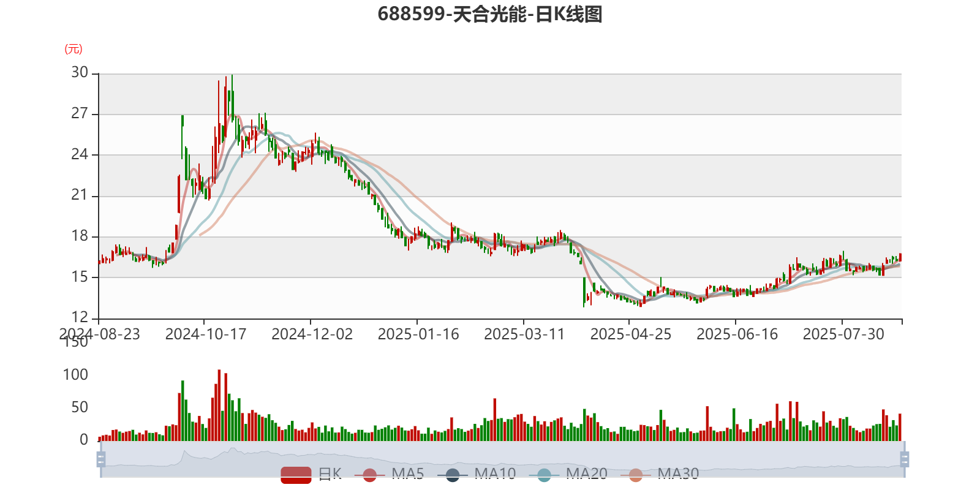Click the 2024-08-23 date axis label
The height and width of the screenshot is (490, 980).
tap(99, 334)
